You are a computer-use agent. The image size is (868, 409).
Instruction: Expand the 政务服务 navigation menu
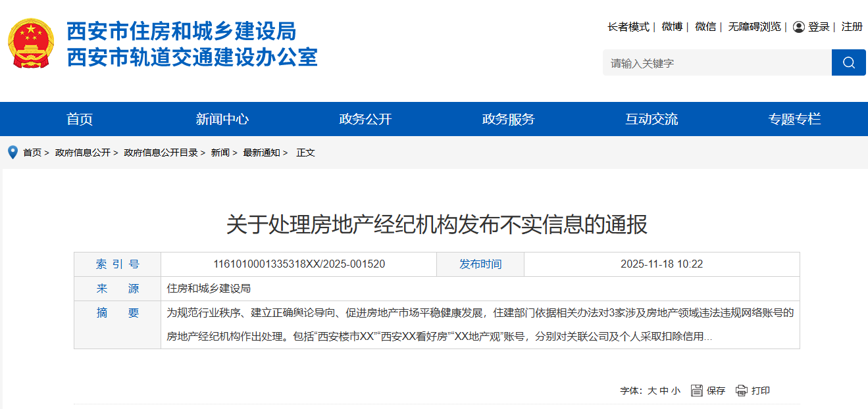pyautogui.click(x=508, y=119)
